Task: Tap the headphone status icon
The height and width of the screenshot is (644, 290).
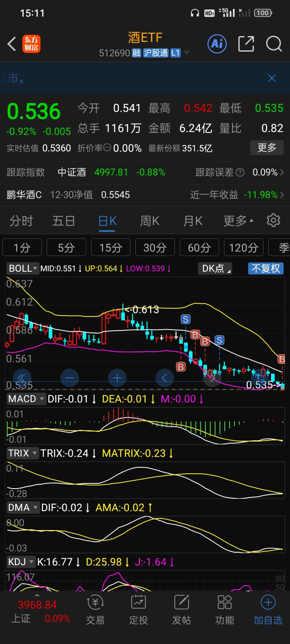Action: pyautogui.click(x=195, y=13)
